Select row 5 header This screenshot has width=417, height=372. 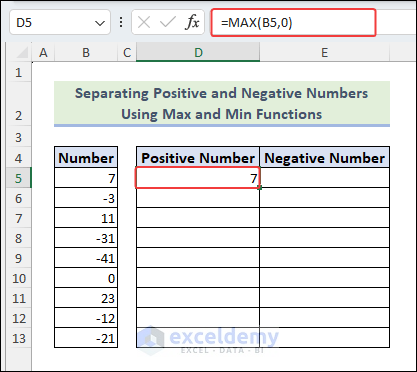tap(19, 178)
